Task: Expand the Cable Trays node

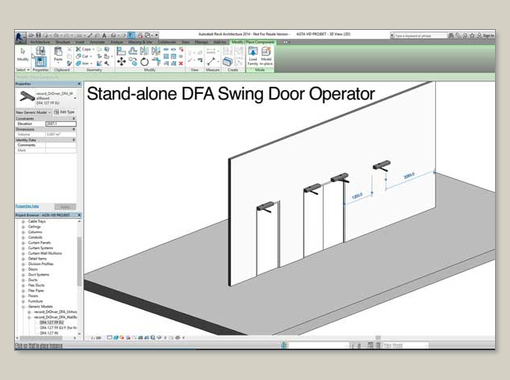Action: coord(23,221)
